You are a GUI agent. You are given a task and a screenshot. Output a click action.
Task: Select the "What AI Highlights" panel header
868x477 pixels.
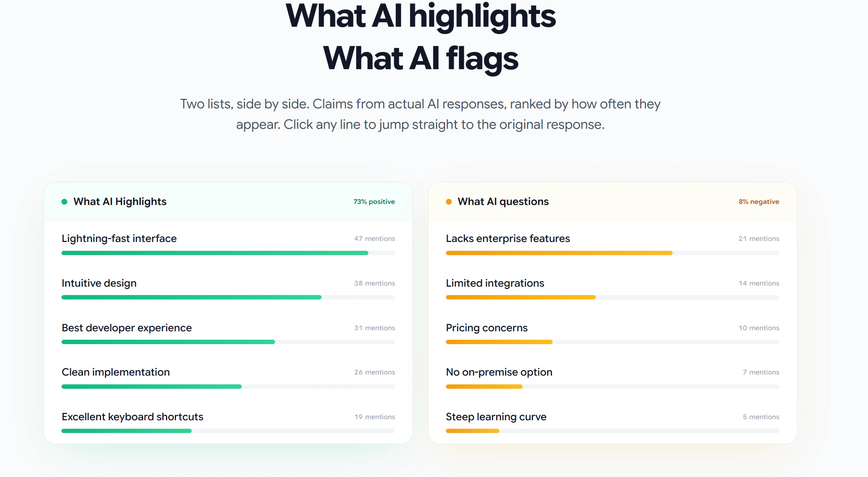120,201
